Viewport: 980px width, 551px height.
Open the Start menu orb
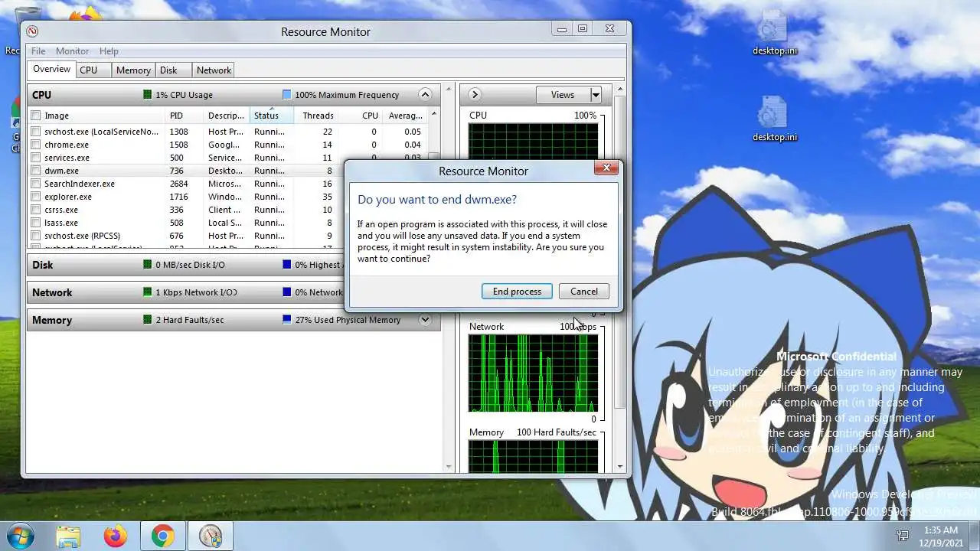point(20,535)
